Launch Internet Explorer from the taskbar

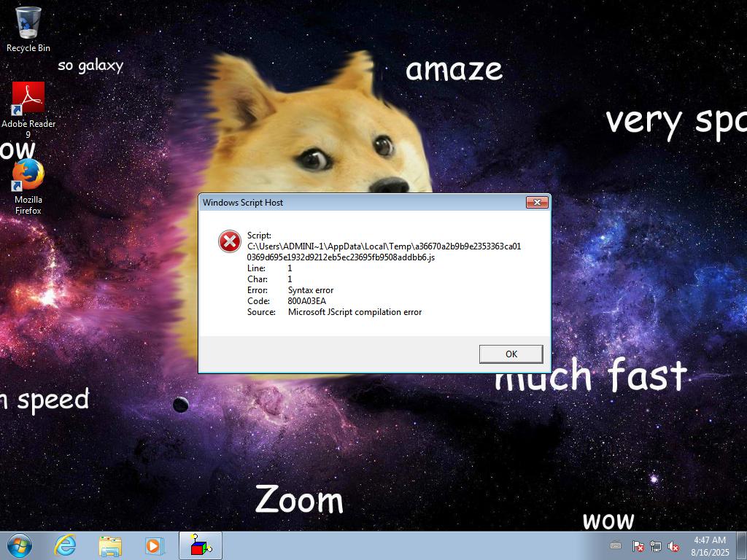point(66,545)
